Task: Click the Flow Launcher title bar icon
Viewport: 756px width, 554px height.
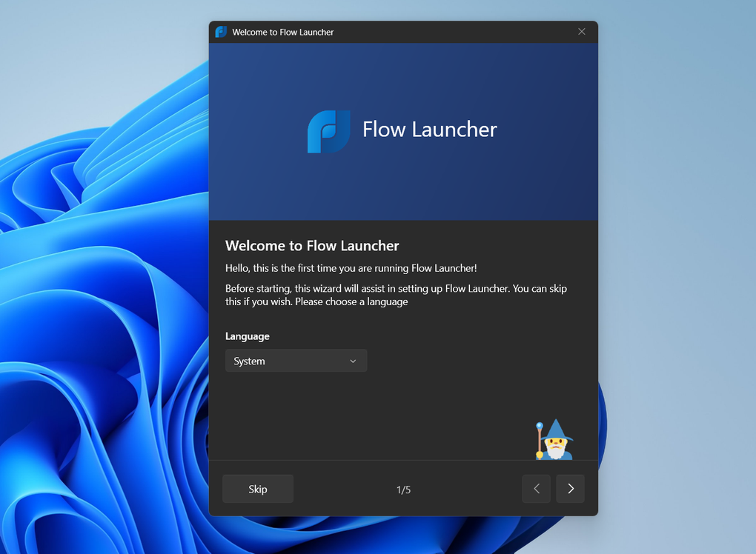Action: point(222,32)
